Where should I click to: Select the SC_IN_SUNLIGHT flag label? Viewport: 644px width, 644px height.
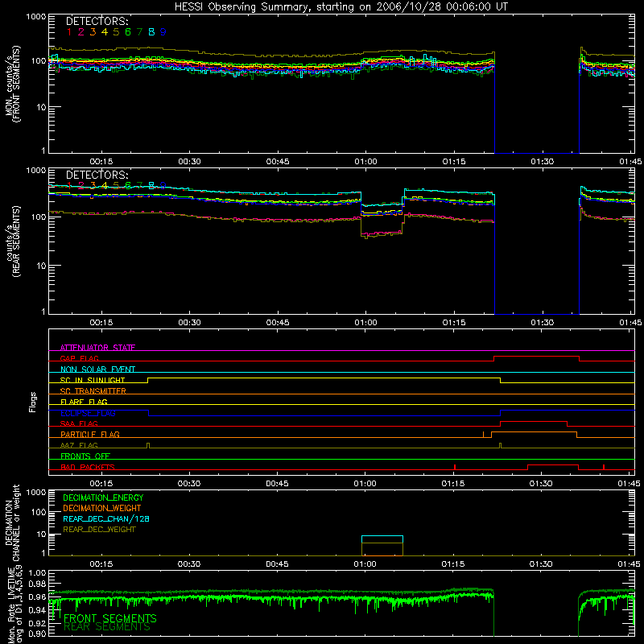click(93, 380)
